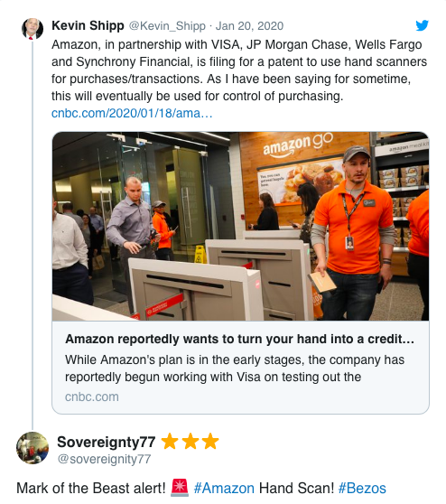The height and width of the screenshot is (504, 446).
Task: Open the cnbc.com/2020/01/18/ama… link
Action: (132, 113)
